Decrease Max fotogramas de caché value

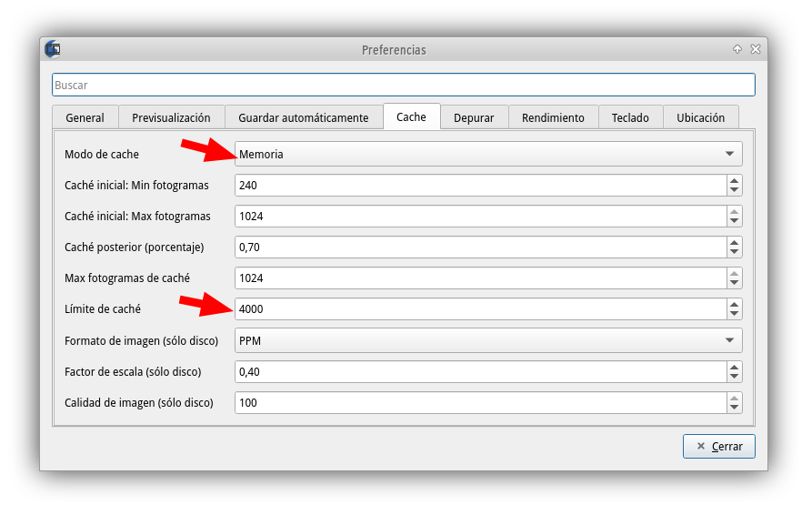pyautogui.click(x=734, y=283)
